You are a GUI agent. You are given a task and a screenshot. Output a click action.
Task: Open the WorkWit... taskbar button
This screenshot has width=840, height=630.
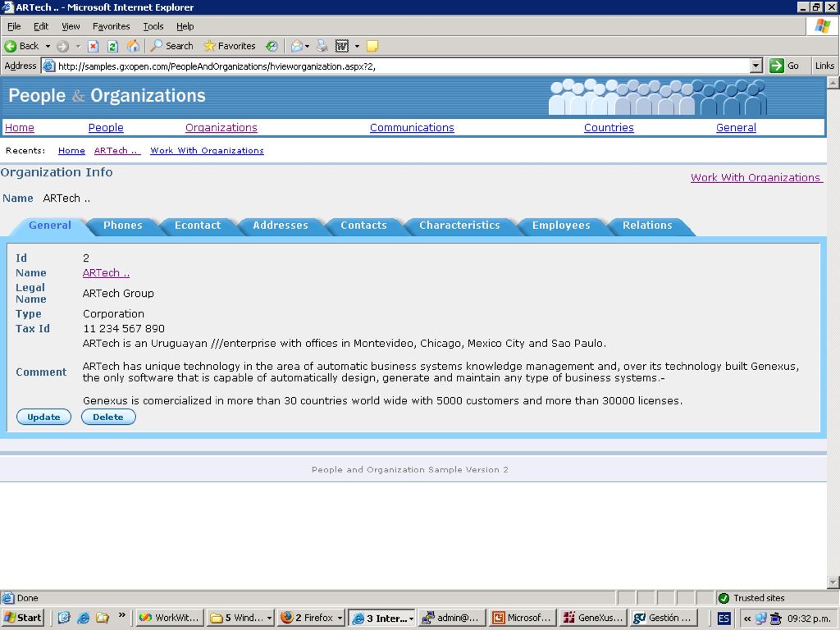(169, 618)
